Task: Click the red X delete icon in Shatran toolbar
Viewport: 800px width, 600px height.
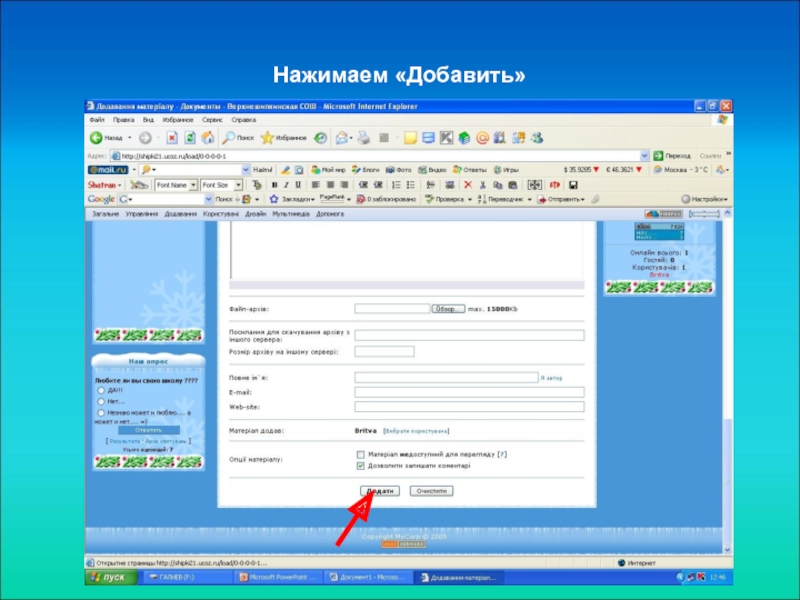Action: pyautogui.click(x=468, y=185)
